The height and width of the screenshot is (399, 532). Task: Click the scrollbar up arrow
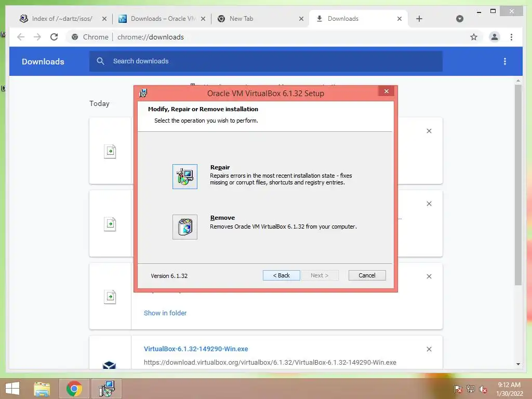[x=518, y=81]
